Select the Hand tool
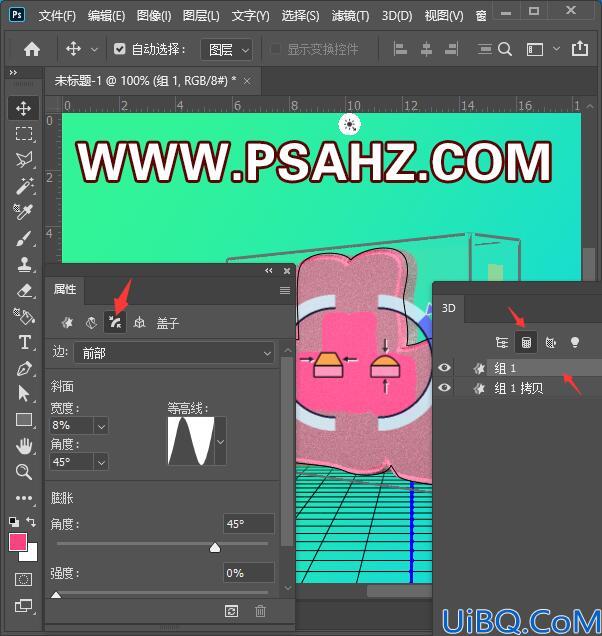The width and height of the screenshot is (602, 636). click(24, 446)
